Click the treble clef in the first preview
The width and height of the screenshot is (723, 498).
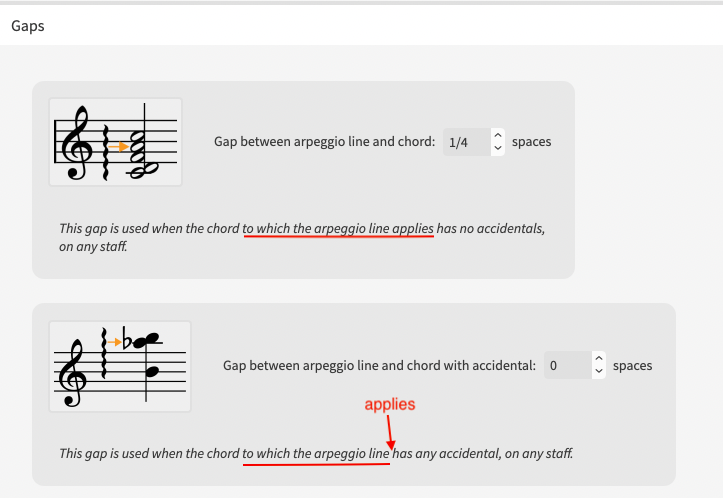77,142
